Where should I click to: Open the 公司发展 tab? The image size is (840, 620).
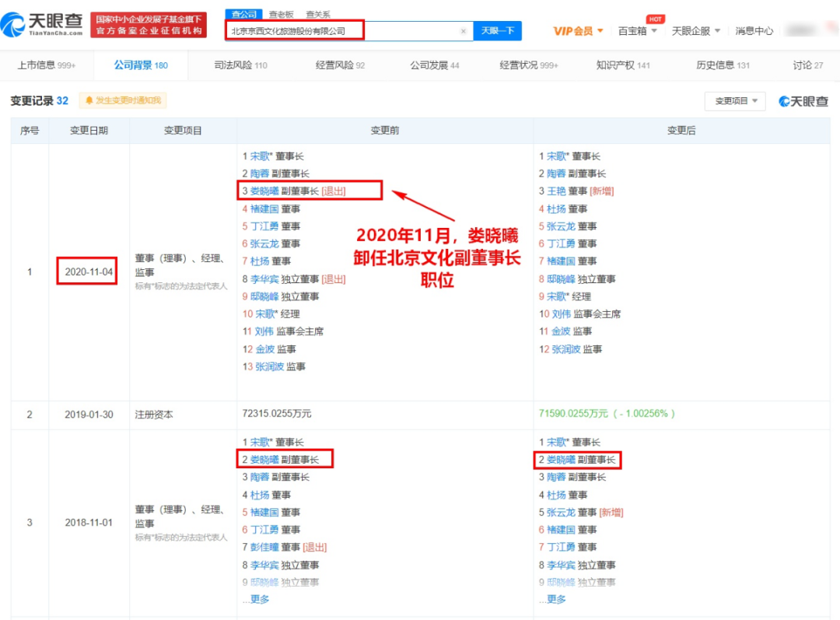coord(435,65)
